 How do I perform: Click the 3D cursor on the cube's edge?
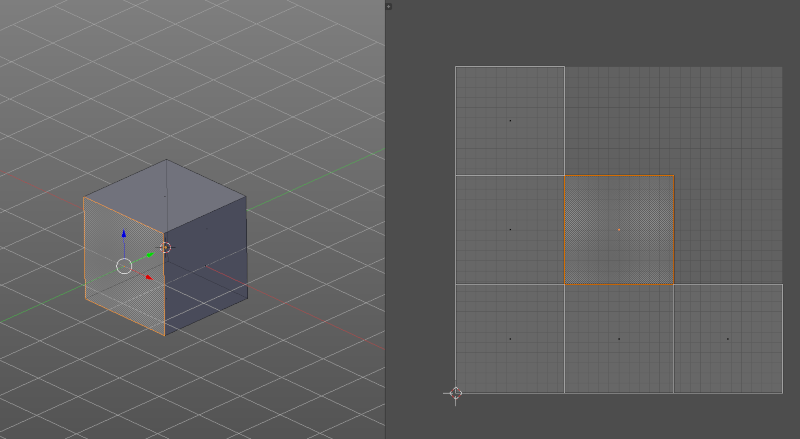[165, 248]
